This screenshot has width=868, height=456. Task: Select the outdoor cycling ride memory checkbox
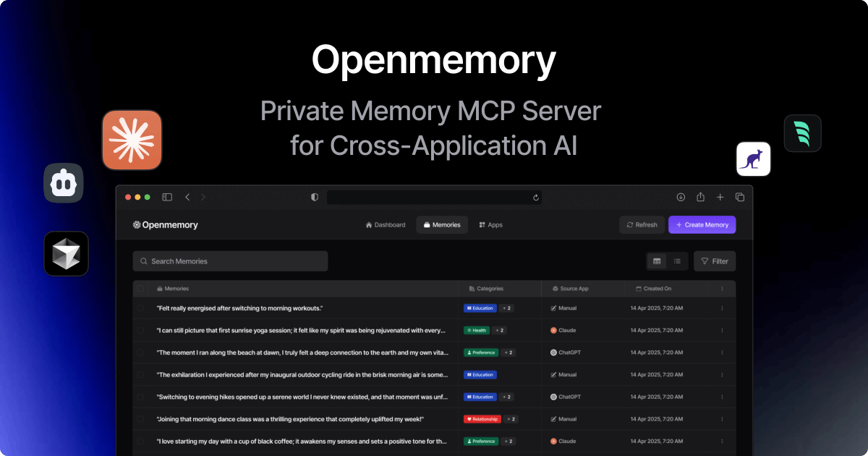(x=141, y=375)
